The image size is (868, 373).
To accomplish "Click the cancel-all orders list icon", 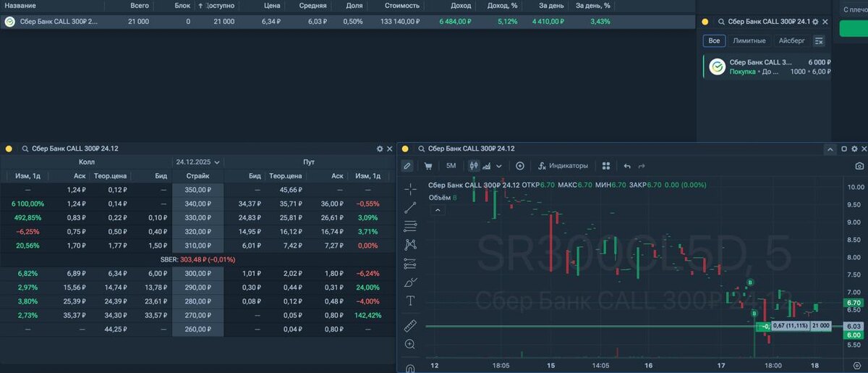I will pyautogui.click(x=819, y=41).
